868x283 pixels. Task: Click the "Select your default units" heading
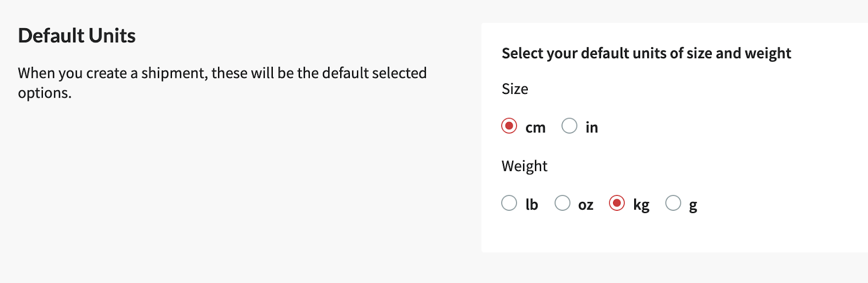(646, 53)
